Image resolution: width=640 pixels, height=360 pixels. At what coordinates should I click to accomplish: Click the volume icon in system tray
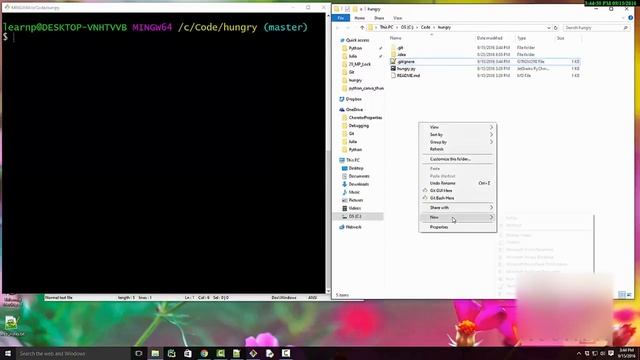(603, 353)
